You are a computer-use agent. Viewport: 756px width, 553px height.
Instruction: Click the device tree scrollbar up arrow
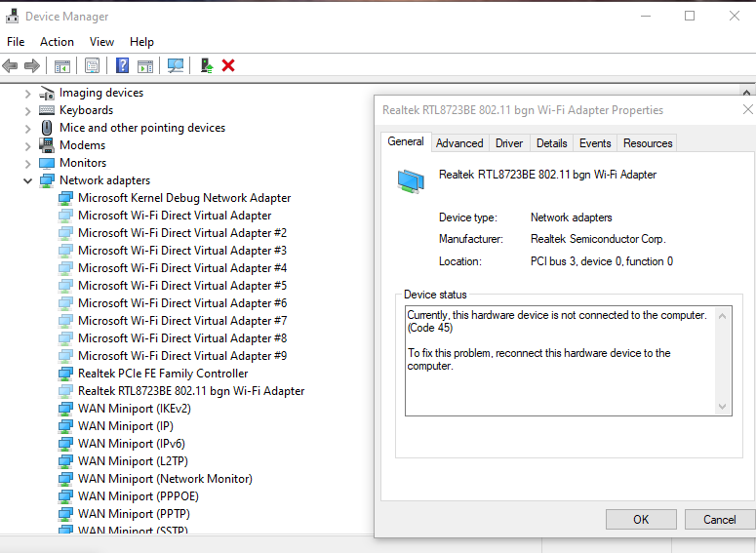pos(746,92)
